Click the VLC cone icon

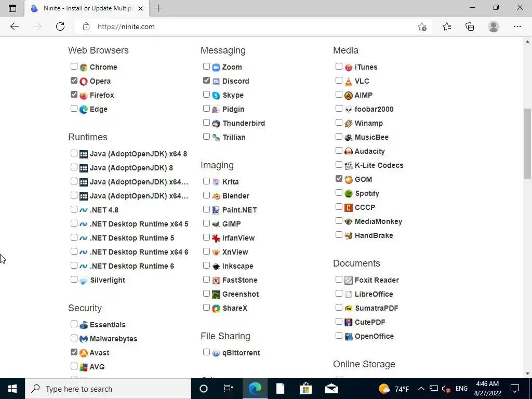point(349,82)
